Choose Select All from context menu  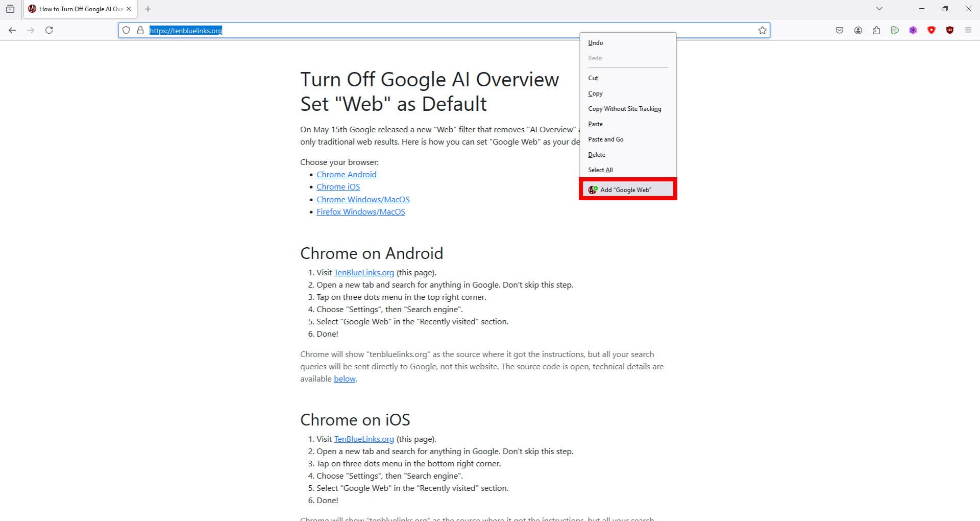click(628, 170)
